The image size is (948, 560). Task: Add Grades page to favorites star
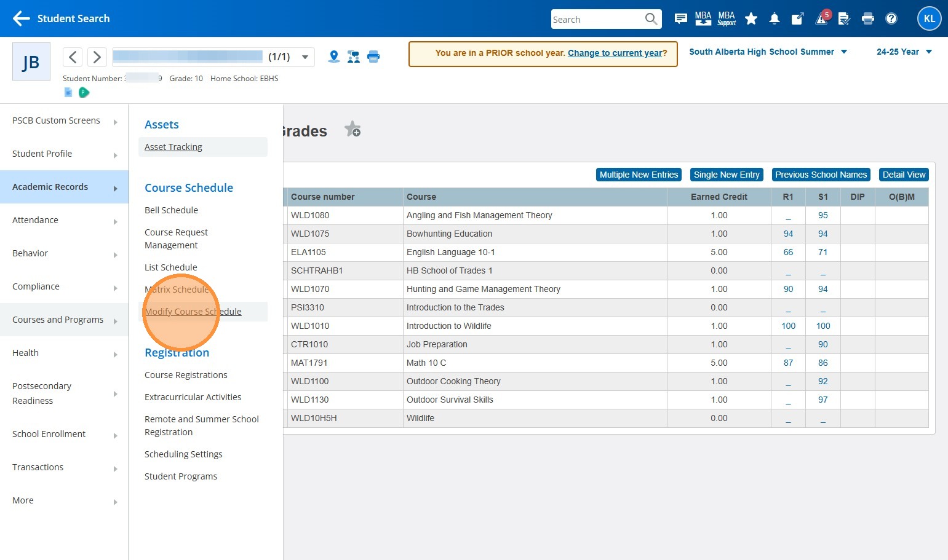(x=353, y=129)
